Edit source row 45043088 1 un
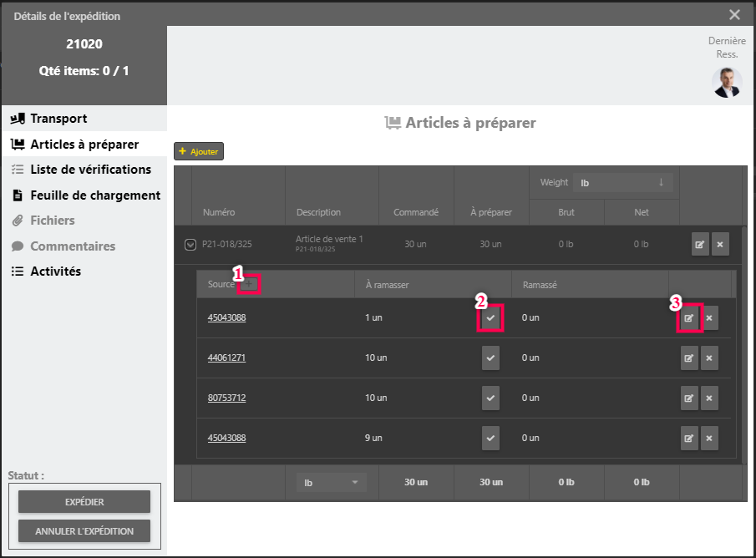 689,317
